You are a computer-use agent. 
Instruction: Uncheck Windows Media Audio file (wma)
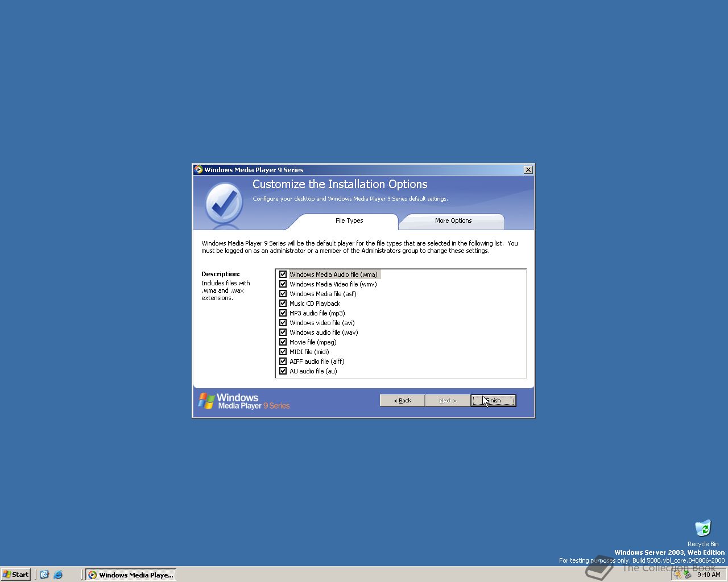(x=283, y=275)
